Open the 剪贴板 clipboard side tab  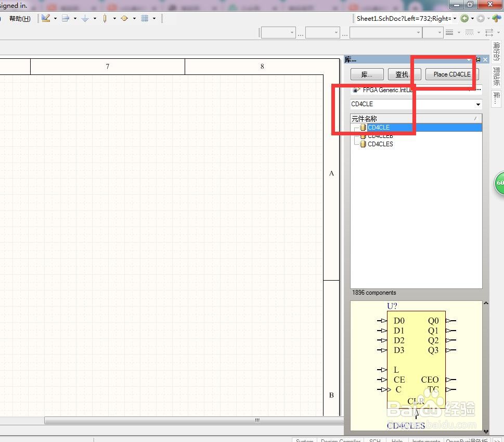point(497,77)
